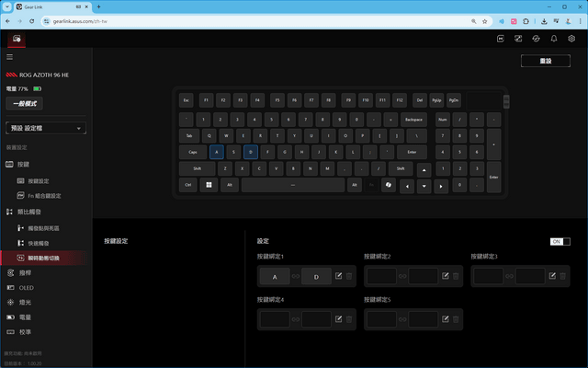Click the second key slot D in binding 1

[316, 276]
